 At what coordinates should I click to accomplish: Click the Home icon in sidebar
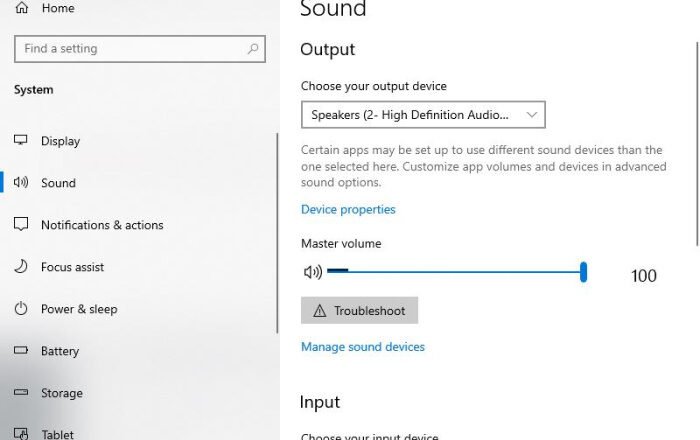click(21, 8)
